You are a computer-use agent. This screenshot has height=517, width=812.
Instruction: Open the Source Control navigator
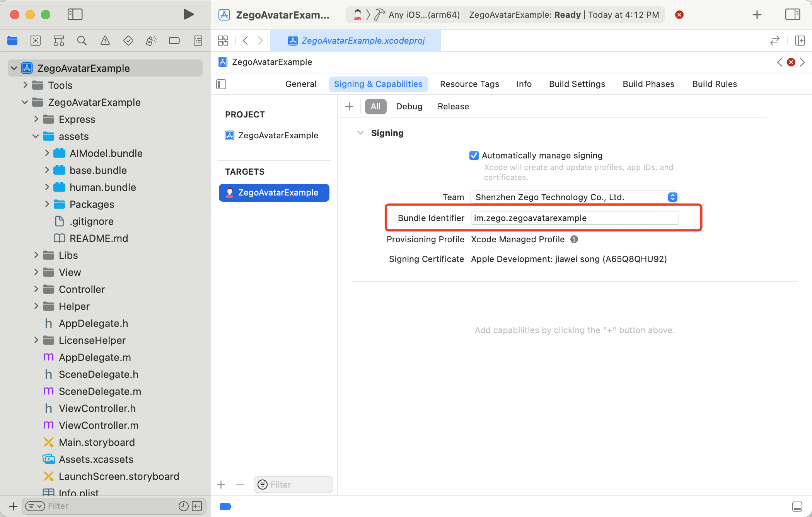click(x=36, y=41)
